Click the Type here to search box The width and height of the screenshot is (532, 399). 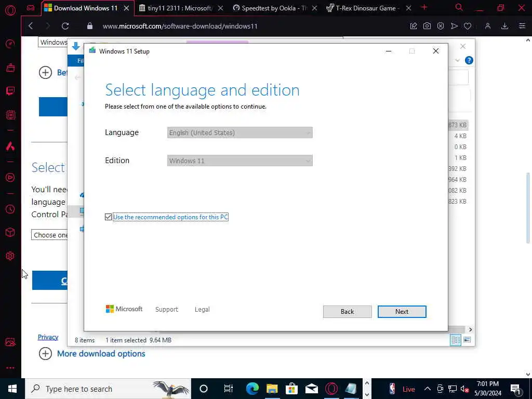click(x=108, y=389)
